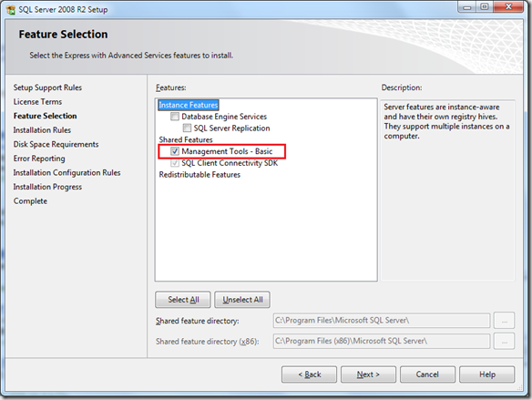Image resolution: width=532 pixels, height=400 pixels.
Task: Proceed with the Next button
Action: (368, 374)
